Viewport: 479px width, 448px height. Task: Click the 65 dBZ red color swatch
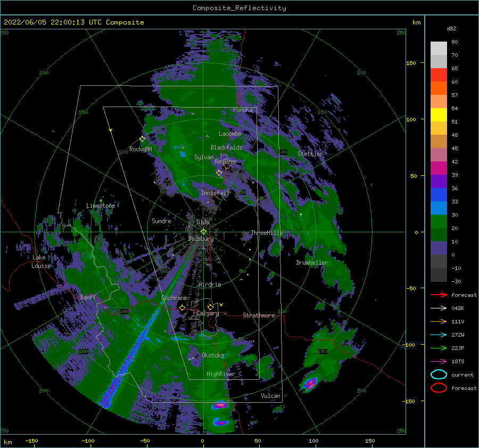(x=439, y=75)
